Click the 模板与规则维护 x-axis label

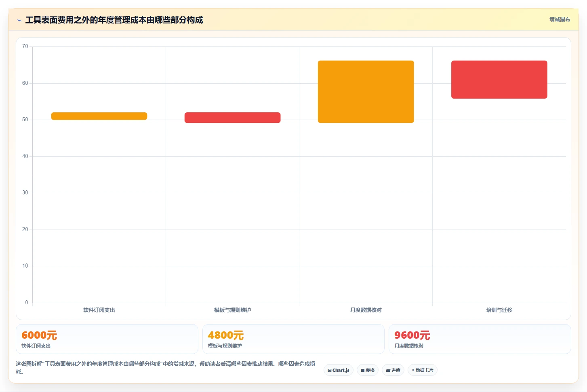click(232, 310)
